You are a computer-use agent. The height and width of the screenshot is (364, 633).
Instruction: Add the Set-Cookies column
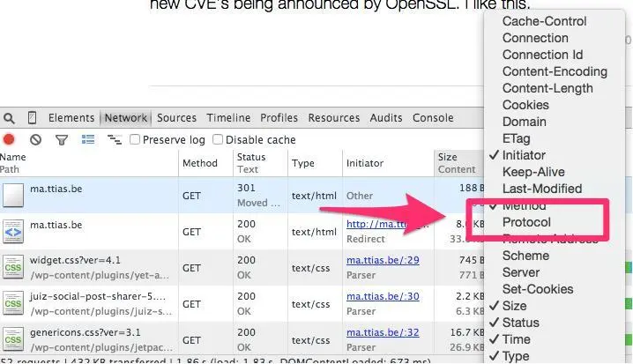[x=538, y=289]
